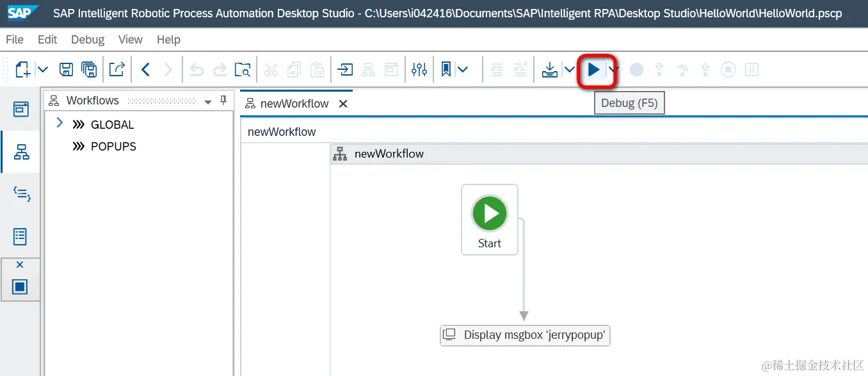Open the braces-list sidebar perspective icon
The image size is (868, 376).
point(21,194)
